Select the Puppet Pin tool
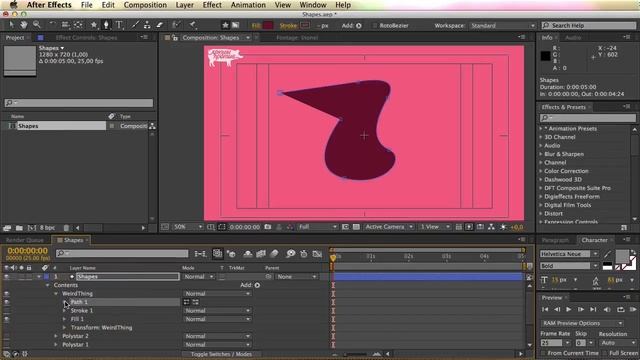640x360 pixels. pyautogui.click(x=192, y=25)
